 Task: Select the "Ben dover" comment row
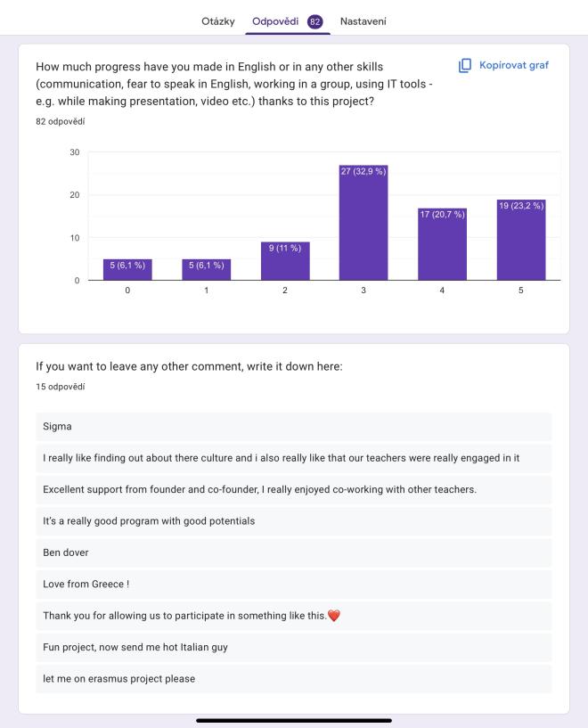point(294,552)
